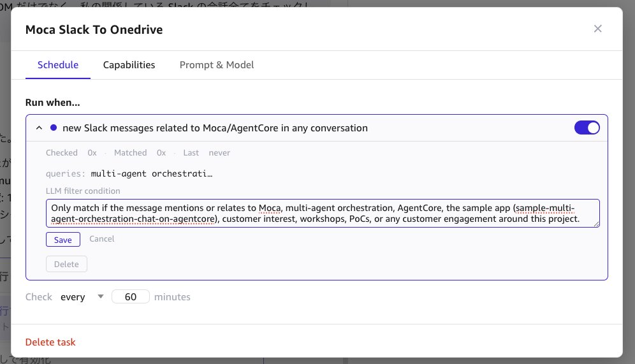Click the LLM filter condition label
This screenshot has height=364, width=635.
(83, 191)
